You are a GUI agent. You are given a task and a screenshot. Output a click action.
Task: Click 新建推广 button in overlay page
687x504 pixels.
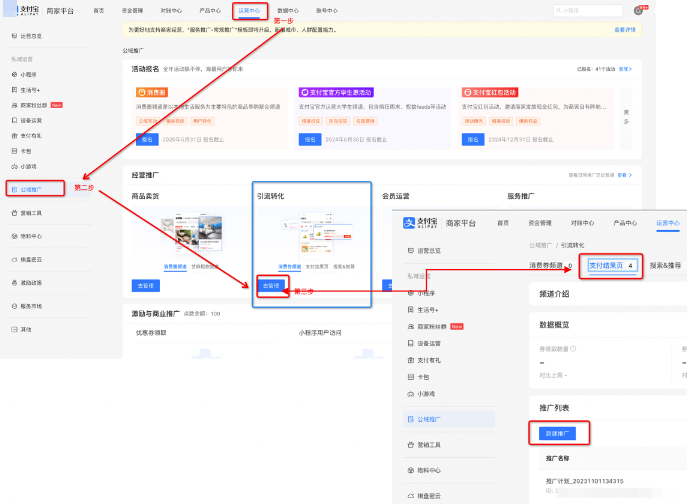click(x=557, y=433)
